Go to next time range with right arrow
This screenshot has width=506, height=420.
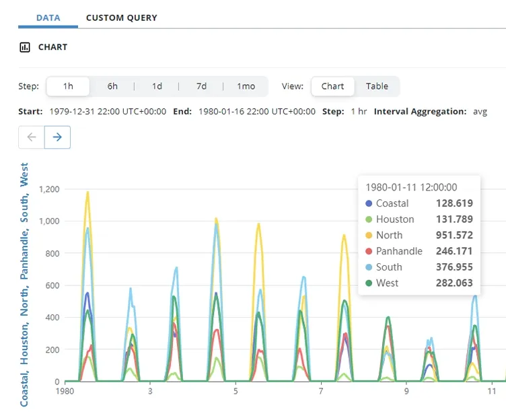pos(57,137)
